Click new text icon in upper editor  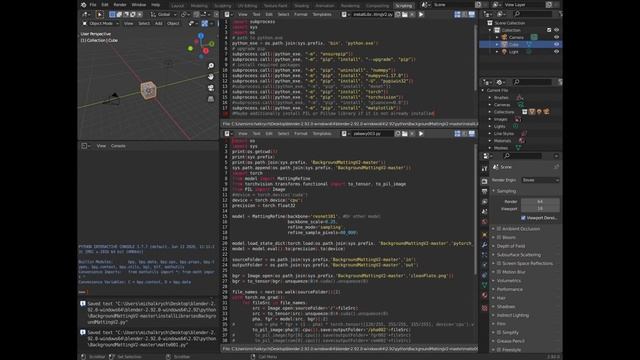click(398, 14)
